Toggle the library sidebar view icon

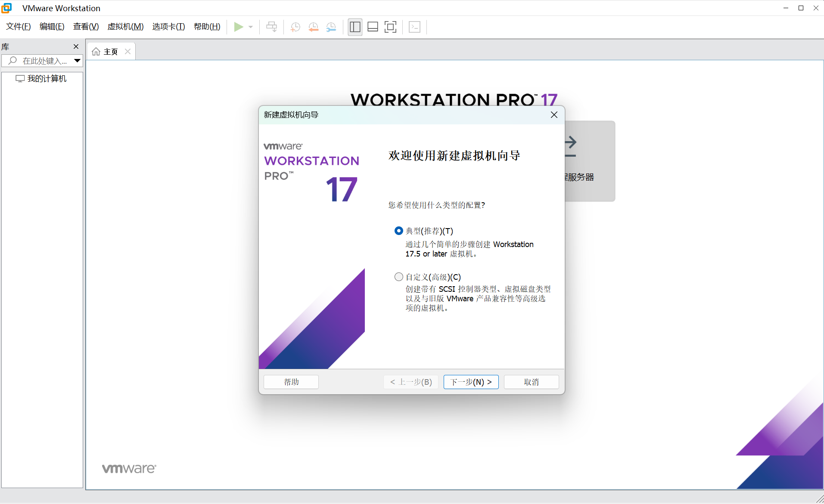pyautogui.click(x=355, y=27)
